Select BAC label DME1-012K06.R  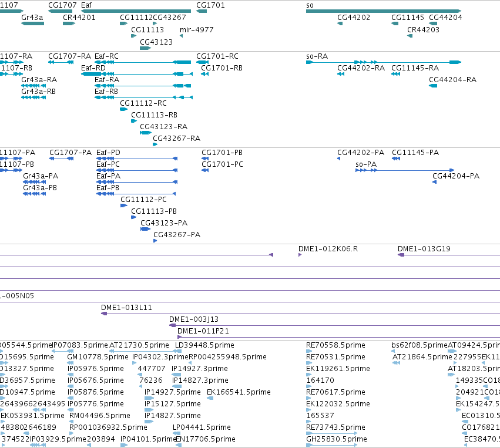(x=328, y=249)
